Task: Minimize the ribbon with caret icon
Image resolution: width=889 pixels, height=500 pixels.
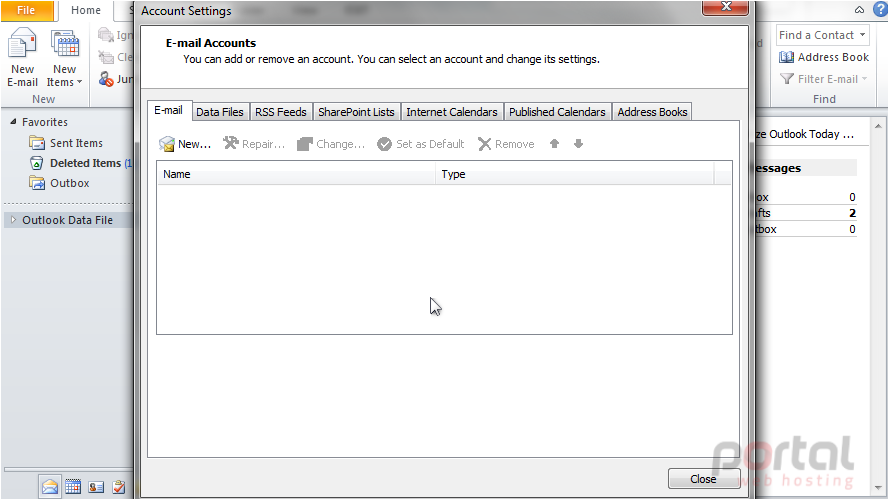Action: (860, 10)
